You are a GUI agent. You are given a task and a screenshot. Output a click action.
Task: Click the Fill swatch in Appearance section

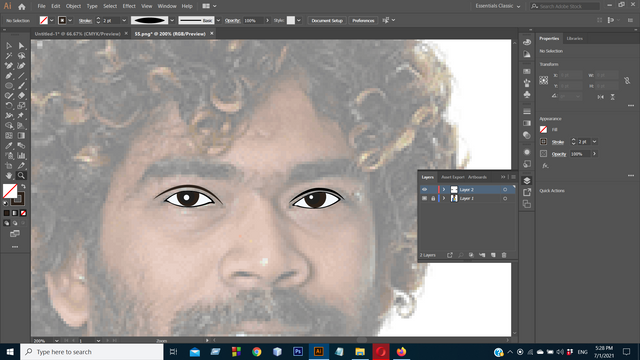pos(543,129)
